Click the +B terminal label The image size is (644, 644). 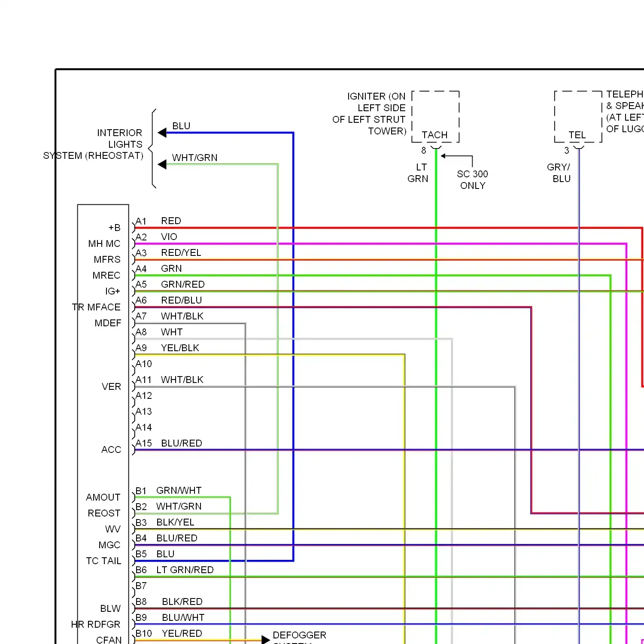click(x=114, y=228)
